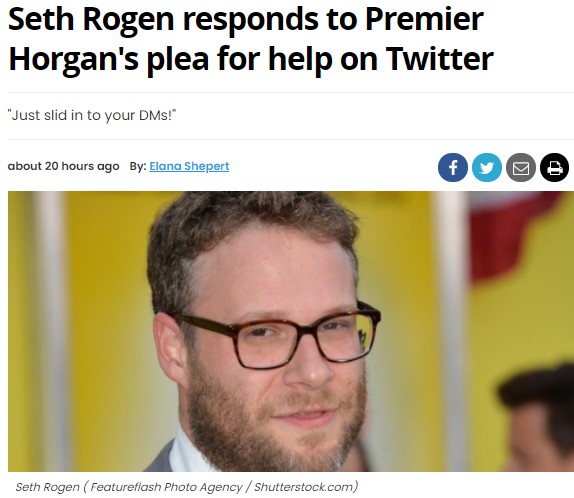
Task: Open the Seth Rogen main photo
Action: tap(291, 331)
